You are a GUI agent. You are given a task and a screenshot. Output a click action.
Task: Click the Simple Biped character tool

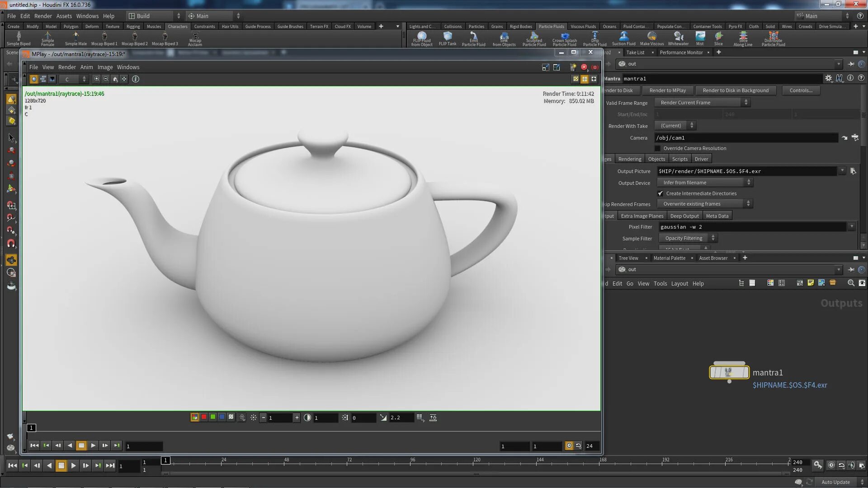[19, 38]
